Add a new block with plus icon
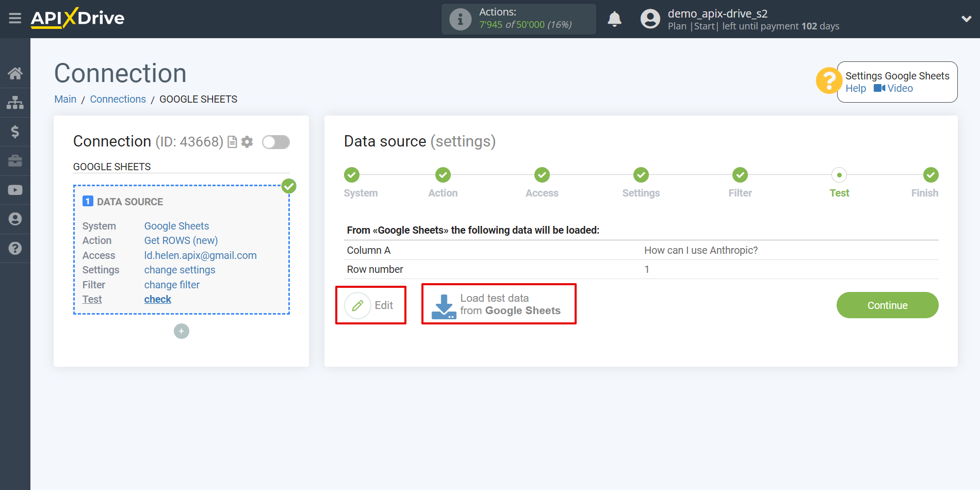 [182, 331]
